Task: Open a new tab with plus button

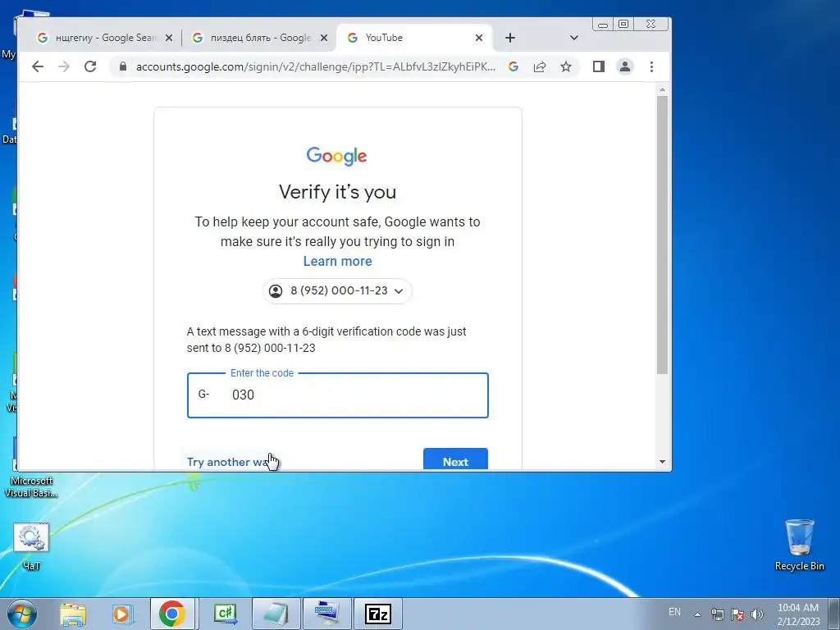Action: pos(510,38)
